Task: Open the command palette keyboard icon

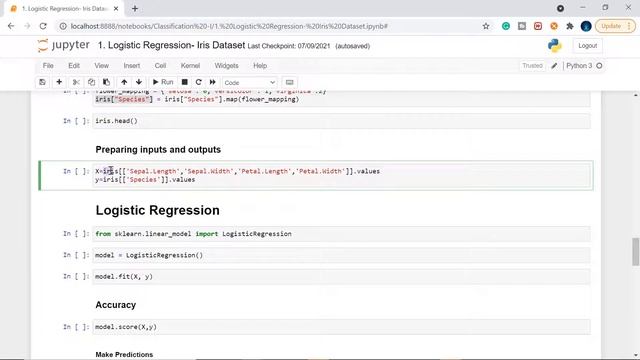Action: [289, 82]
